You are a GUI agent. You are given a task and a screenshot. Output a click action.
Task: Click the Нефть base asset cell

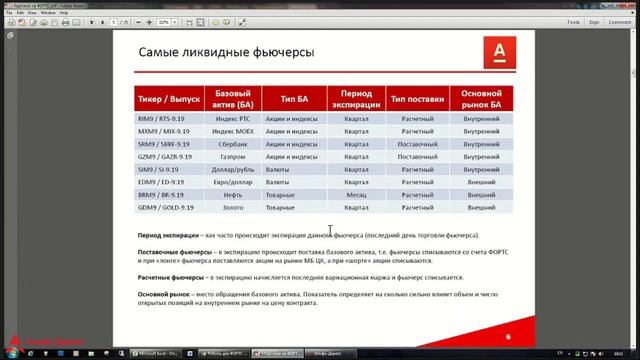coord(233,195)
